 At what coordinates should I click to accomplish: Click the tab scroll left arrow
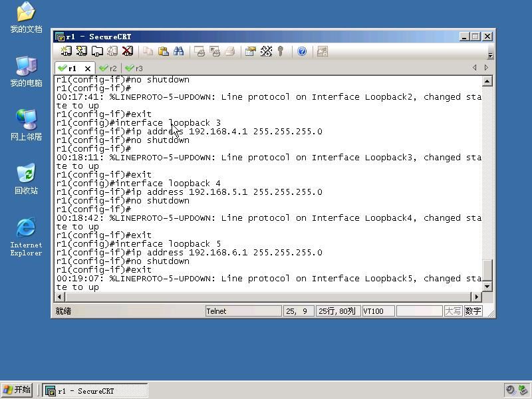click(x=475, y=68)
